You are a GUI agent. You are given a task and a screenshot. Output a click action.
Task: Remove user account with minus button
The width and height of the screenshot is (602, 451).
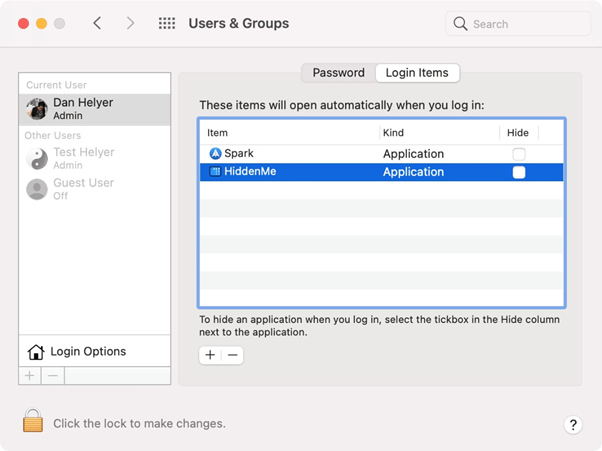pos(53,375)
